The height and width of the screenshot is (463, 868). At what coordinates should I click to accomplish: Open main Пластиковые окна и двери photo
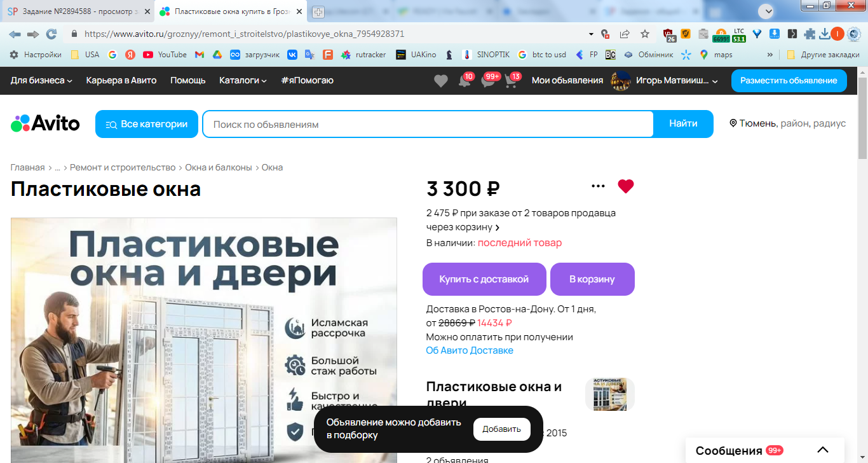click(x=204, y=340)
